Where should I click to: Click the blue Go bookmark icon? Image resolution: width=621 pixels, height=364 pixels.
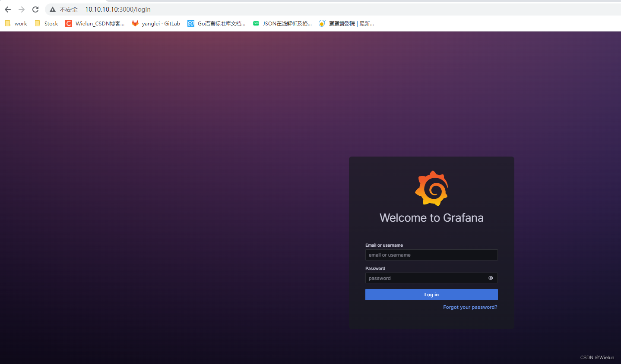pos(191,23)
